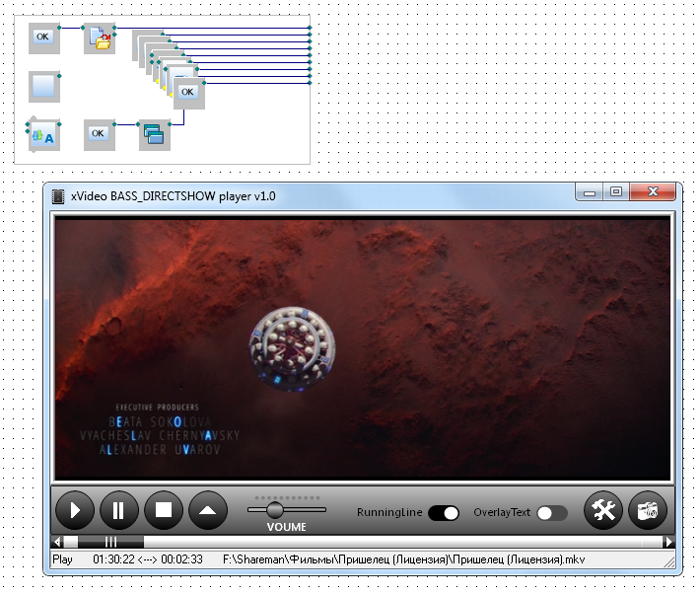Image resolution: width=700 pixels, height=595 pixels.
Task: Enable the OverlayText switch
Action: tap(551, 513)
